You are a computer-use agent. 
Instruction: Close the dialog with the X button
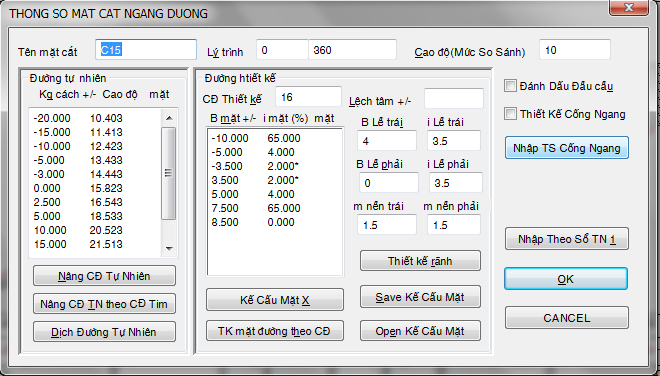tap(628, 7)
